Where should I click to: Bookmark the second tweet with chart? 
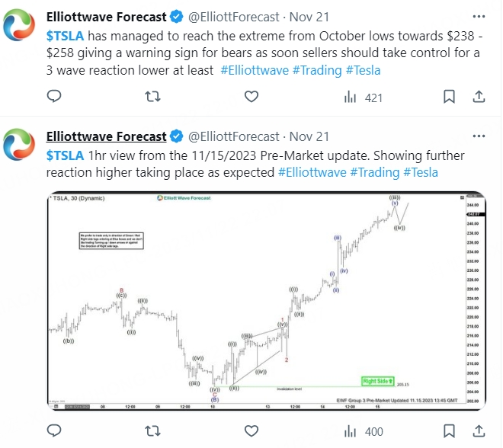click(450, 432)
